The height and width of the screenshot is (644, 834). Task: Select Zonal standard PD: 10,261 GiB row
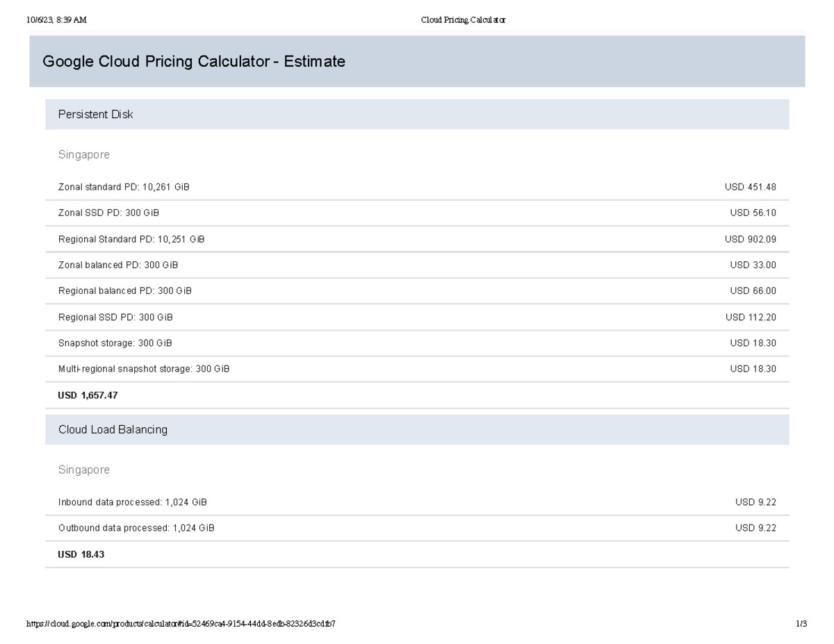pyautogui.click(x=417, y=188)
